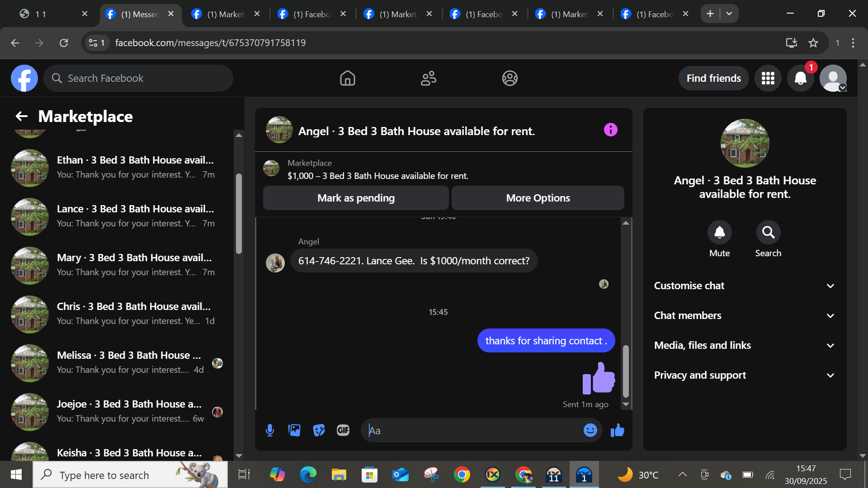This screenshot has height=488, width=868.
Task: Go to the Home feed icon
Action: [347, 78]
